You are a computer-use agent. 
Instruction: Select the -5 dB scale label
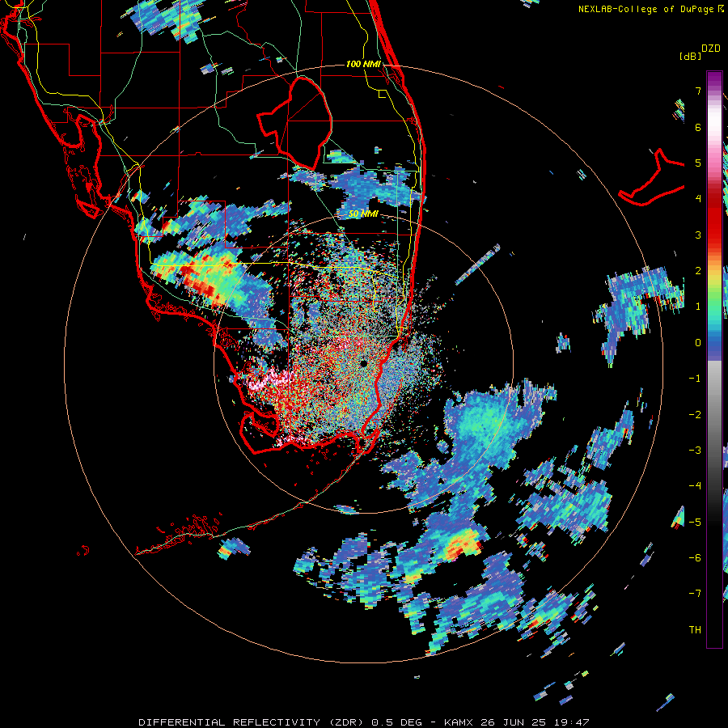[x=695, y=523]
